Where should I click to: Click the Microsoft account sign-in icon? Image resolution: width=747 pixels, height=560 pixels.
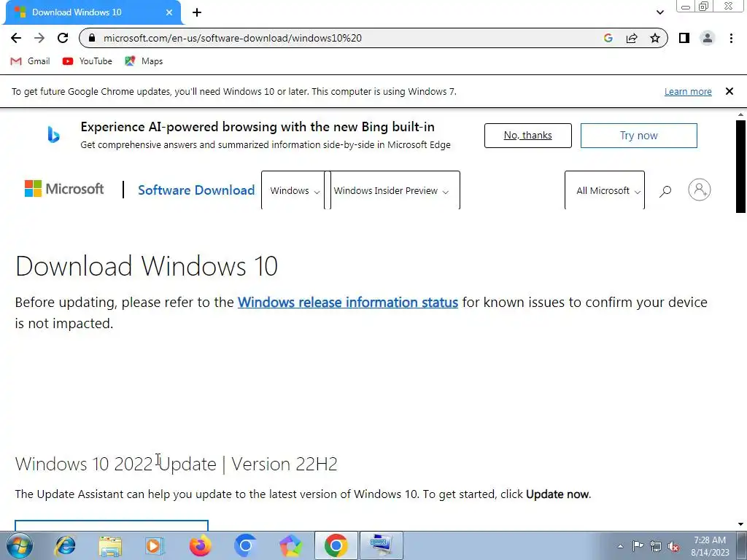pyautogui.click(x=700, y=190)
